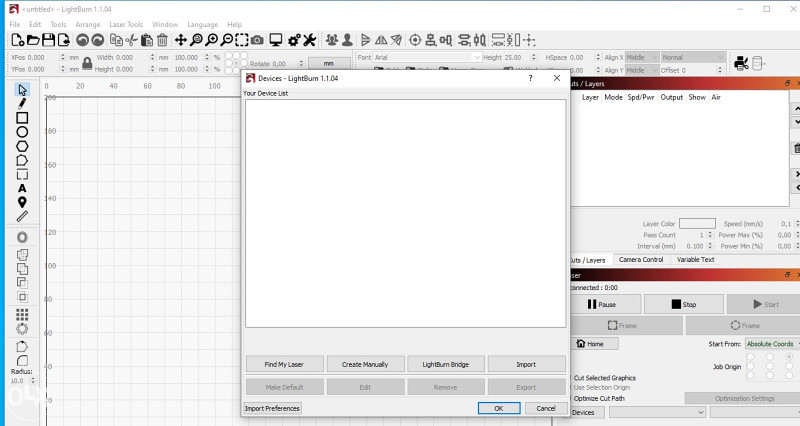
Task: Toggle the lock aspect ratio padlock
Action: point(87,63)
